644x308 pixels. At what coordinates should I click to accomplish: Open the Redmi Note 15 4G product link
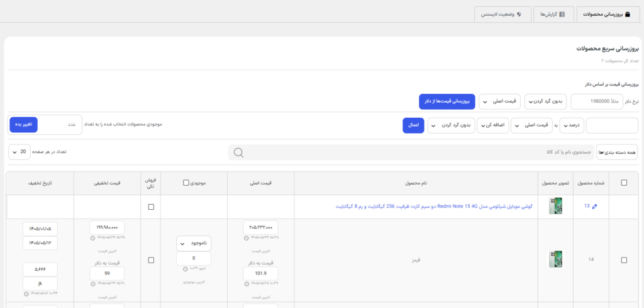434,207
